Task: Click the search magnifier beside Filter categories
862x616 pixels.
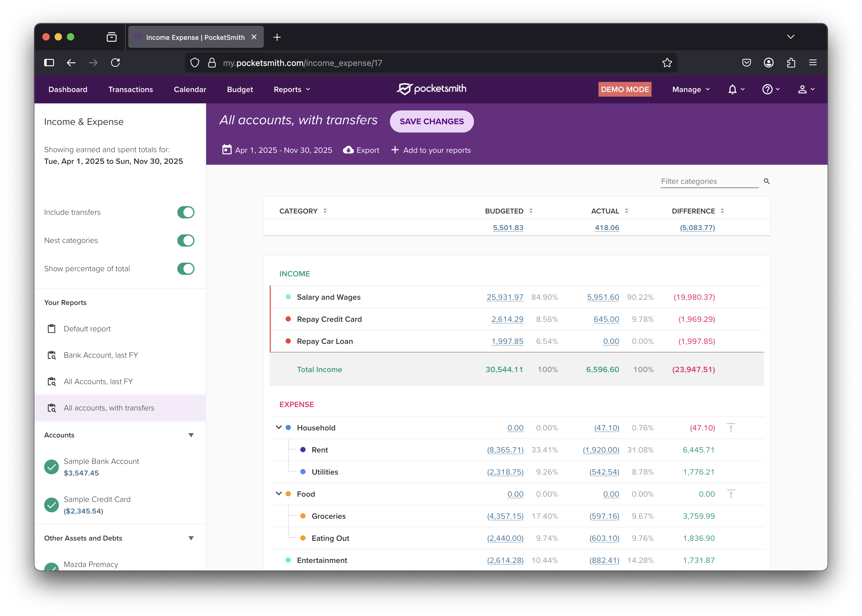Action: [766, 181]
